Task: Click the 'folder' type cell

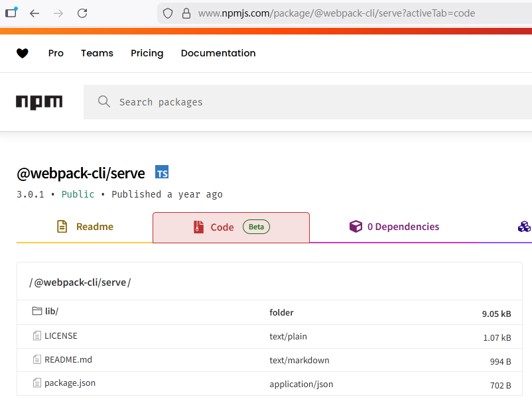Action: click(x=282, y=312)
